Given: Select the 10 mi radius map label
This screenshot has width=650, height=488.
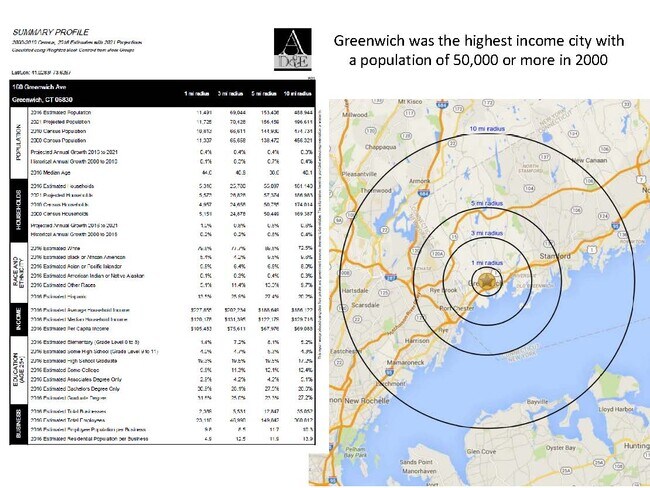Looking at the screenshot, I should pos(487,131).
